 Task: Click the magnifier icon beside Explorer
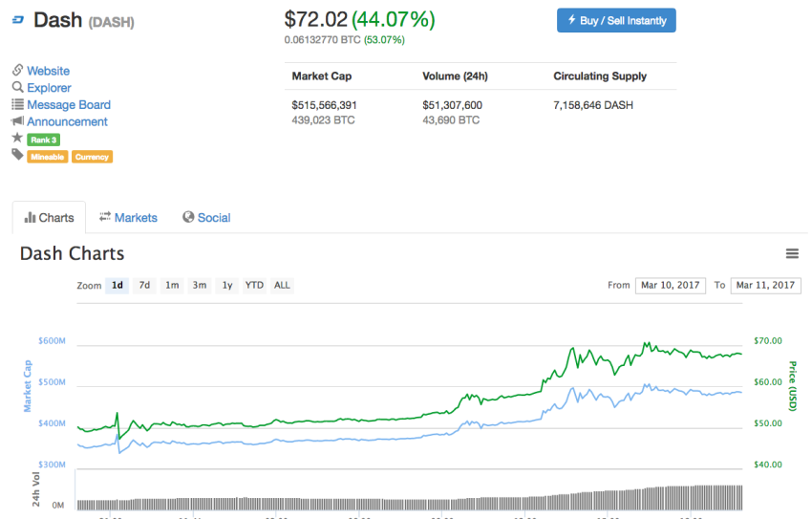17,87
